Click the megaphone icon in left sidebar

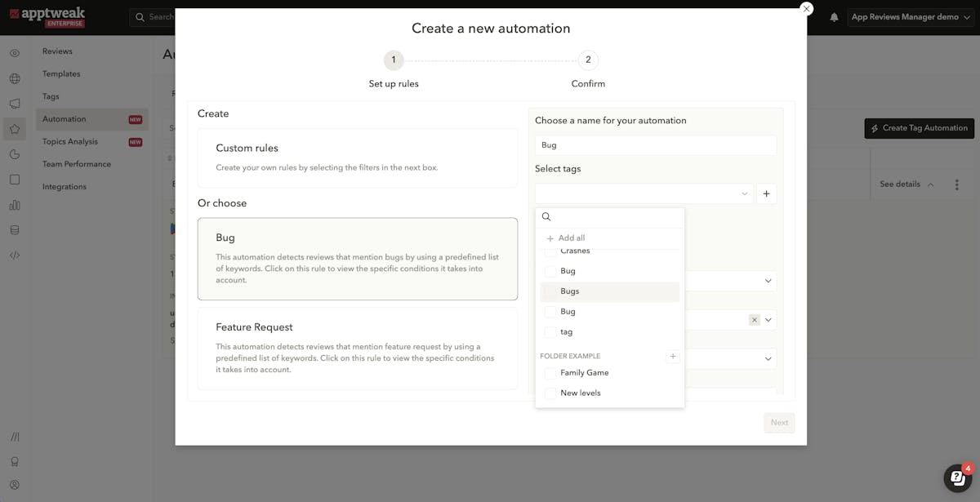pyautogui.click(x=15, y=104)
